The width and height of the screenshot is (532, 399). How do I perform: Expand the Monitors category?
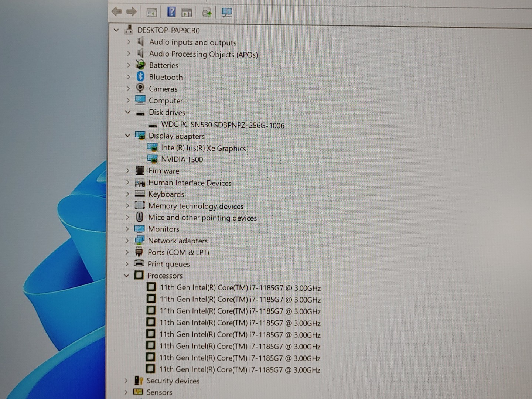coord(127,229)
